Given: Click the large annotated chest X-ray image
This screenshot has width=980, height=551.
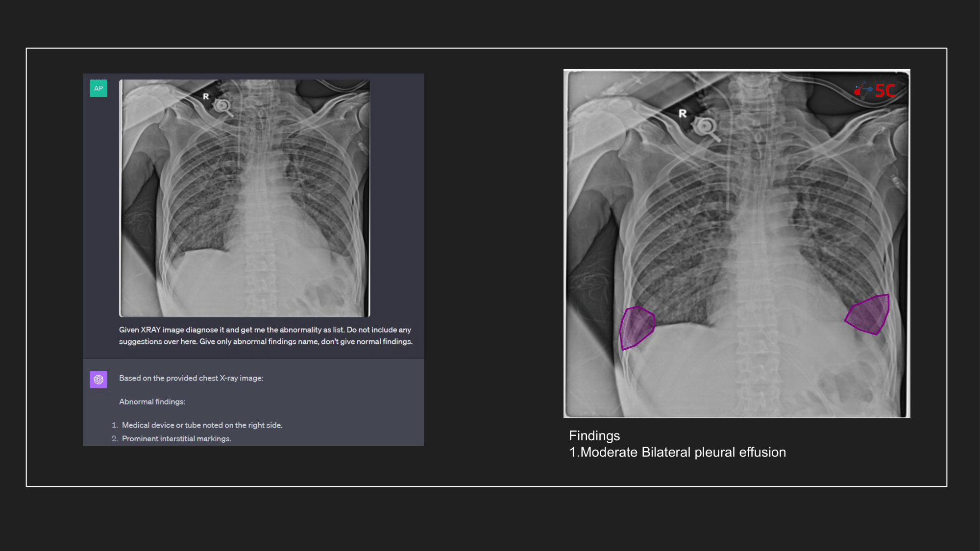Looking at the screenshot, I should click(736, 243).
